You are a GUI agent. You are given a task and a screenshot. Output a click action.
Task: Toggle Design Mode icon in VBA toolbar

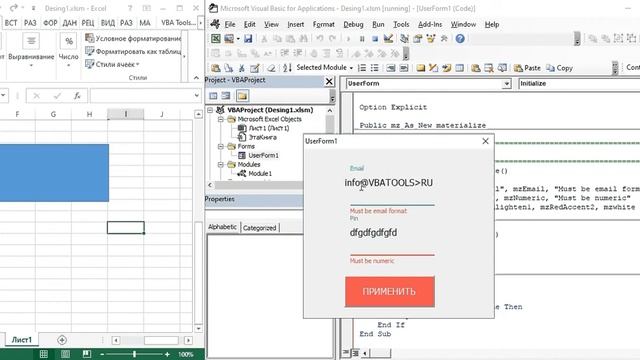[x=388, y=38]
